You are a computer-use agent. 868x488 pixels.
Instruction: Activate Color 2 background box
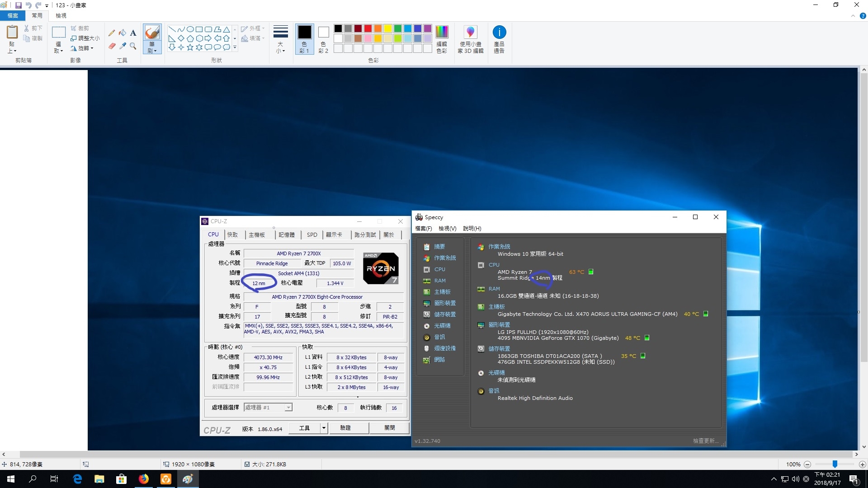click(323, 39)
